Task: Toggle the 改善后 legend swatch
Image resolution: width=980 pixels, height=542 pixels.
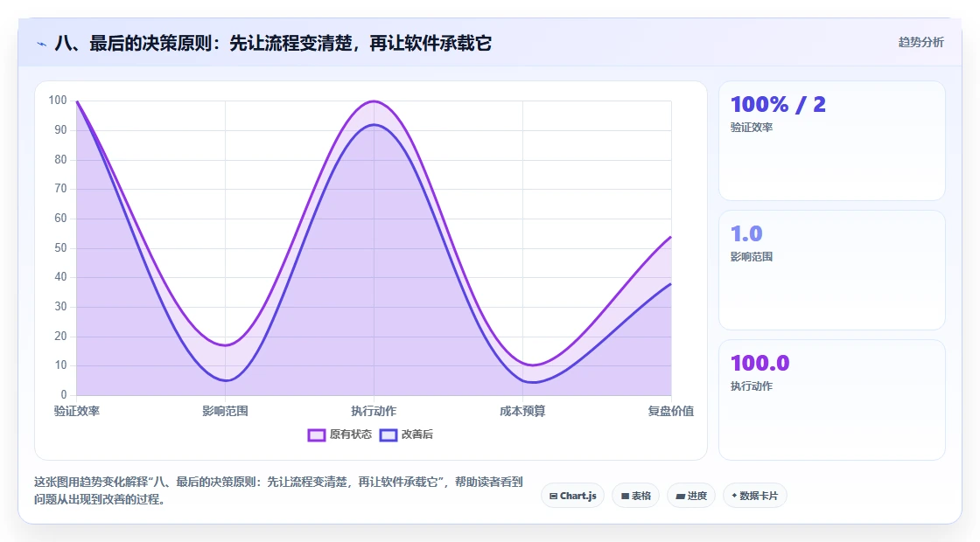Action: click(x=388, y=435)
